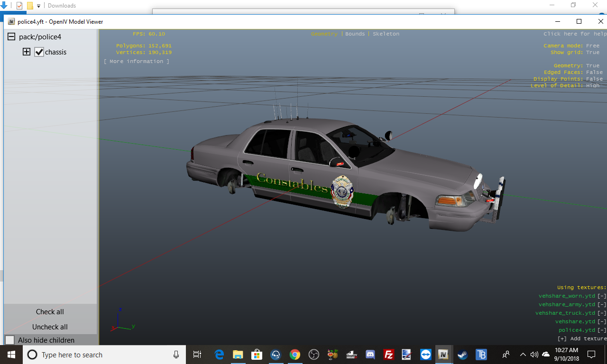607x364 pixels.
Task: Remove police4.ytd texture with its [-] icon
Action: [601, 330]
